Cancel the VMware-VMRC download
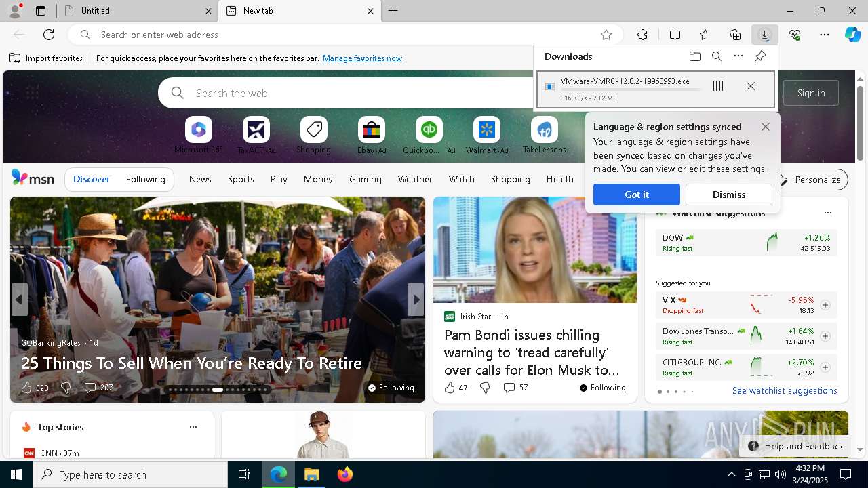 751,86
